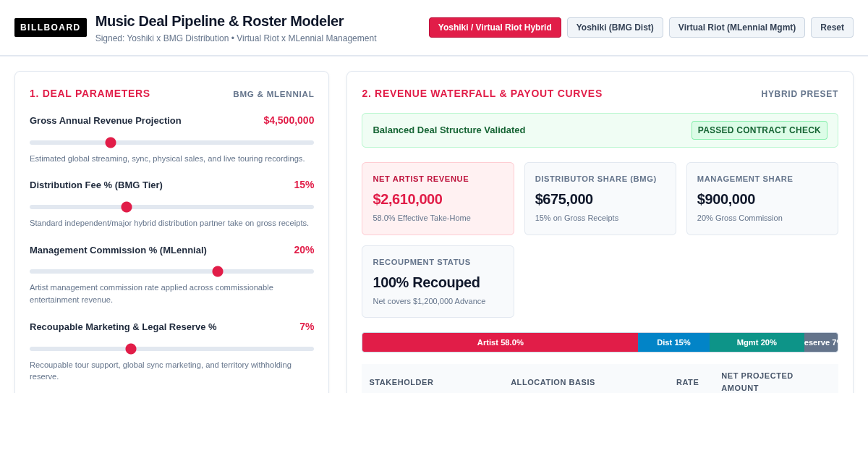Click the BILLBOARD logo badge
868x456 pixels.
pyautogui.click(x=51, y=28)
